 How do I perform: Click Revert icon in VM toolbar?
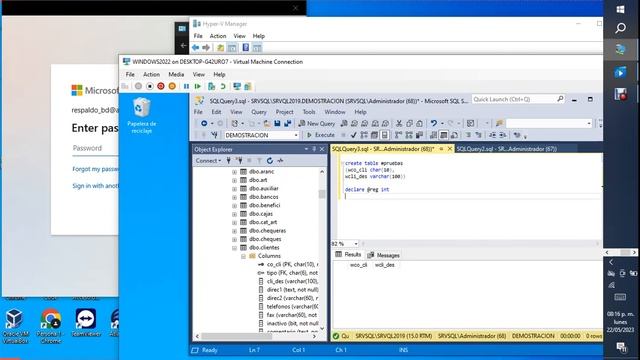pos(223,87)
